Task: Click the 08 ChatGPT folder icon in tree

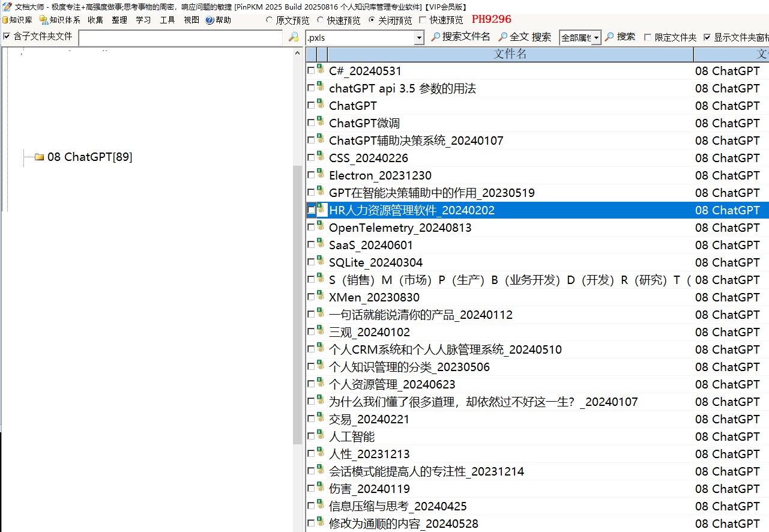Action: (x=40, y=157)
